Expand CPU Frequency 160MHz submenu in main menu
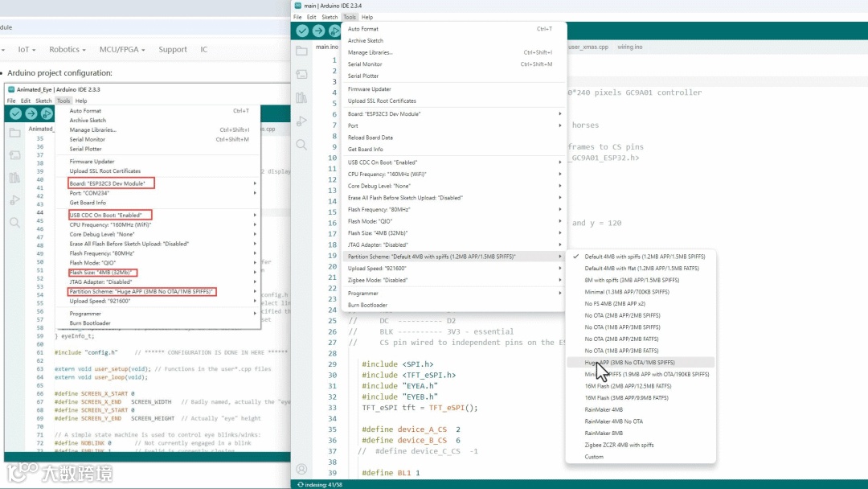Viewport: 868px width, 489px height. 454,175
